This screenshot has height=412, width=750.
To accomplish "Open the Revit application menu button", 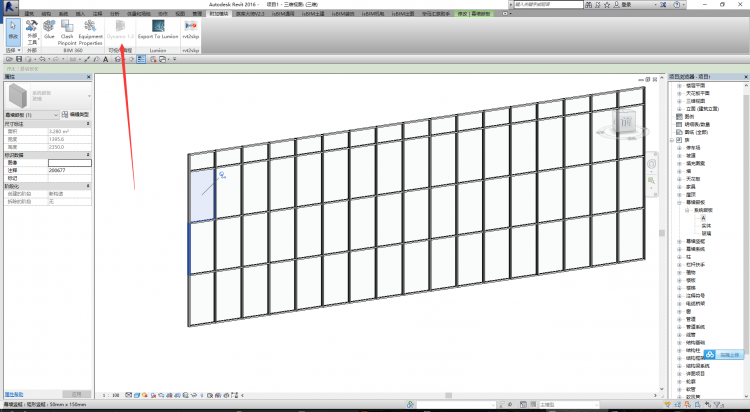I will pos(11,7).
